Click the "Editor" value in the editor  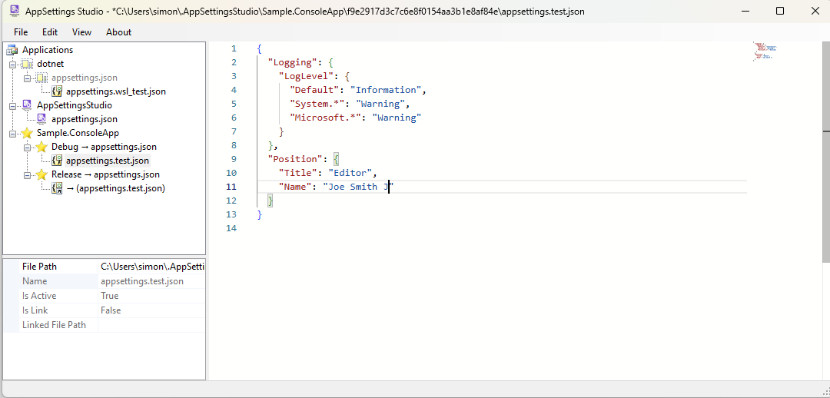click(350, 173)
